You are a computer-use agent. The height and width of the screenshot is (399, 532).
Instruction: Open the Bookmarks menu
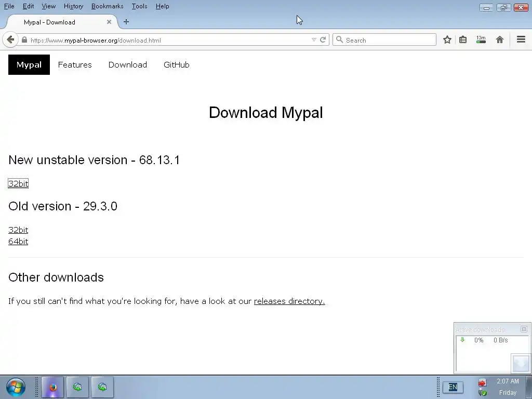107,6
